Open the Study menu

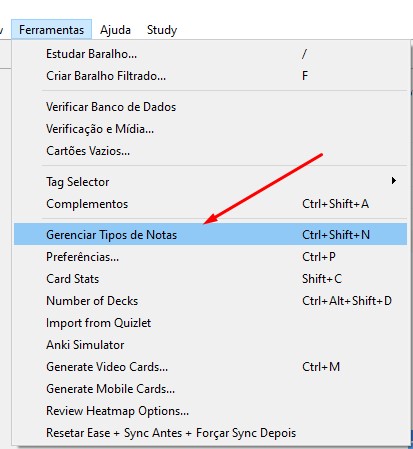[162, 30]
